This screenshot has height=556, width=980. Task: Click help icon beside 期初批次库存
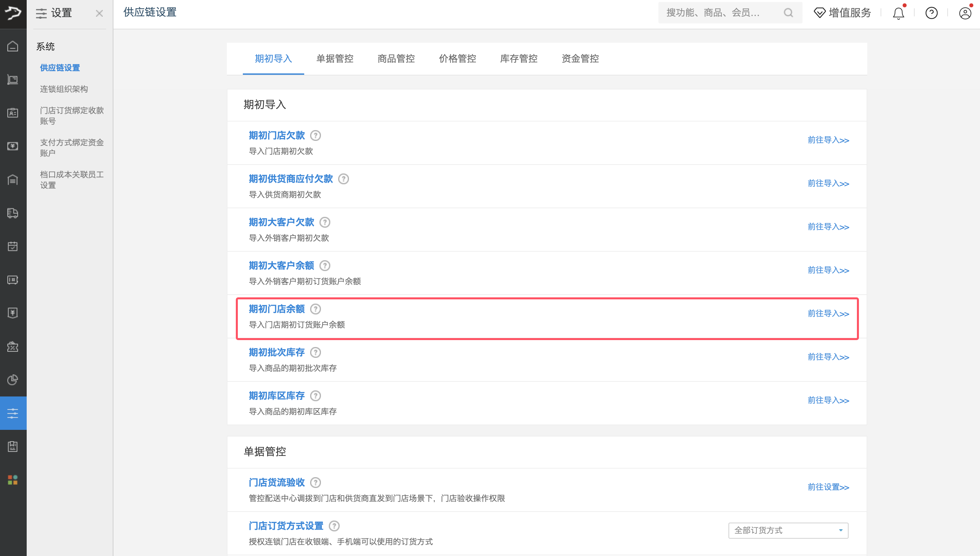(315, 352)
